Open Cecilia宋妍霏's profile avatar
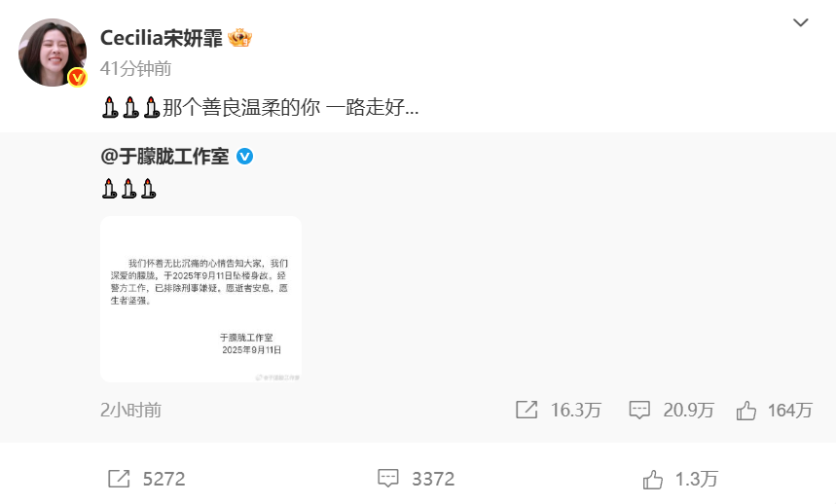Image resolution: width=836 pixels, height=504 pixels. (53, 53)
